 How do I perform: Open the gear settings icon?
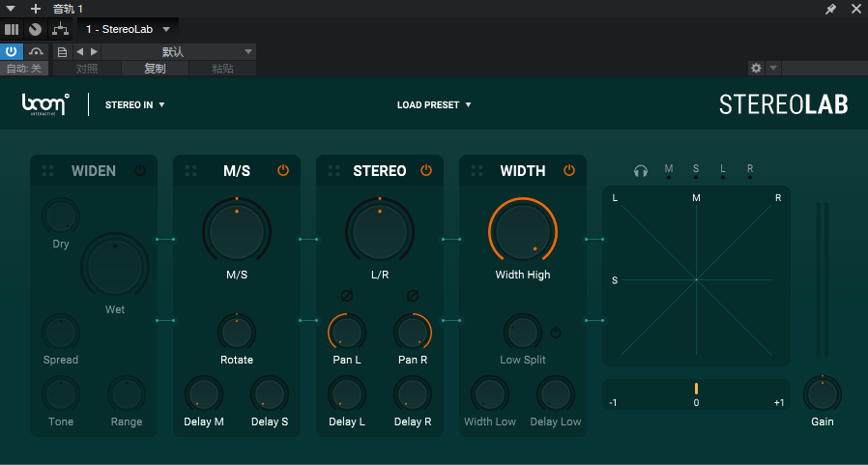[756, 68]
